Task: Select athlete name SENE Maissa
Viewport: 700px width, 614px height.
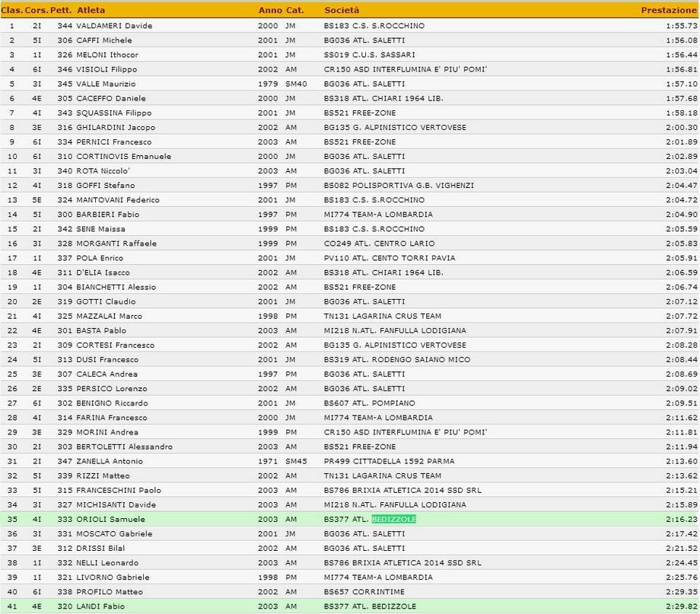Action: pos(101,229)
